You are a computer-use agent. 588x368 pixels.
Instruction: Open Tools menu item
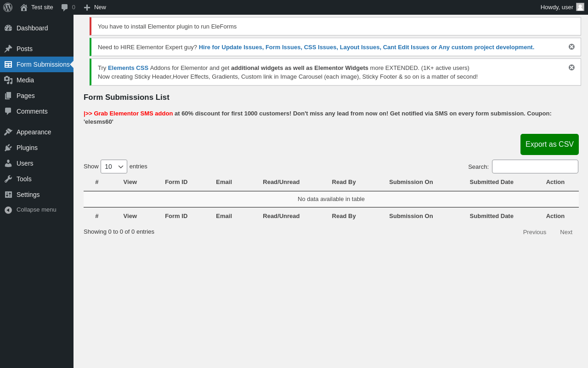coord(37,179)
